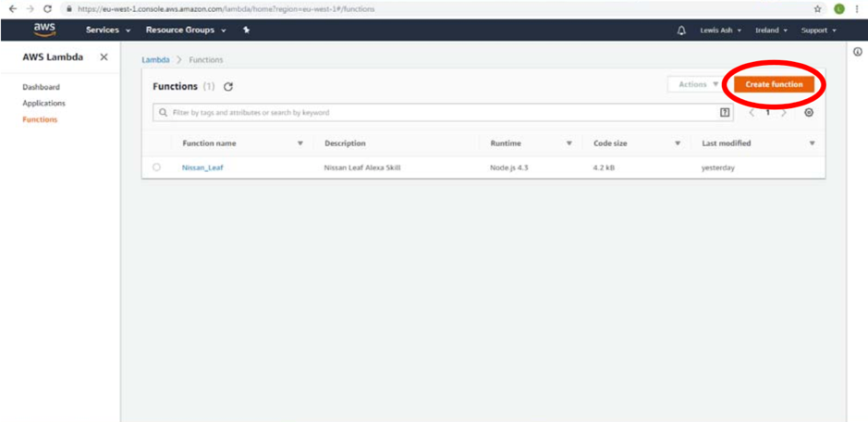Image resolution: width=868 pixels, height=422 pixels.
Task: Select Functions in sidebar
Action: pyautogui.click(x=40, y=119)
